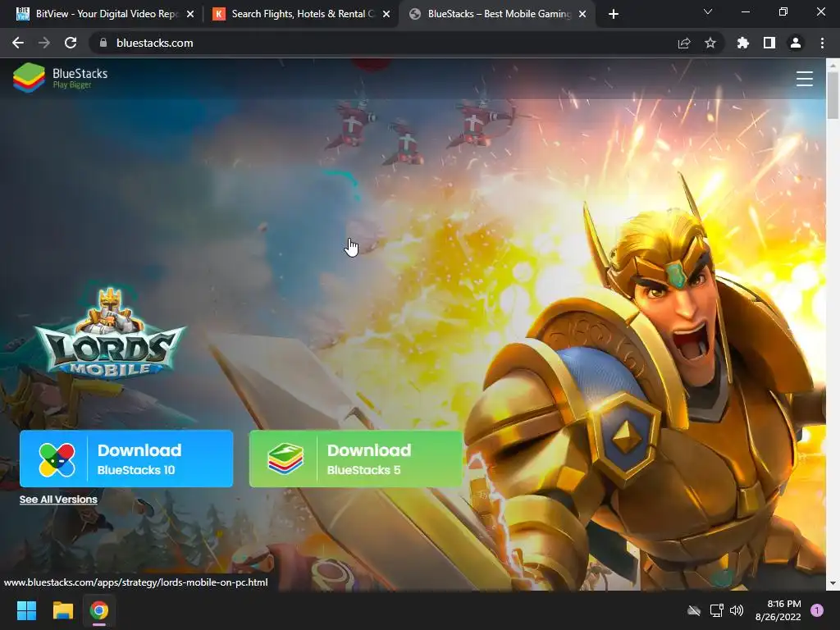Image resolution: width=840 pixels, height=630 pixels.
Task: Open the See All Versions link
Action: (x=58, y=500)
